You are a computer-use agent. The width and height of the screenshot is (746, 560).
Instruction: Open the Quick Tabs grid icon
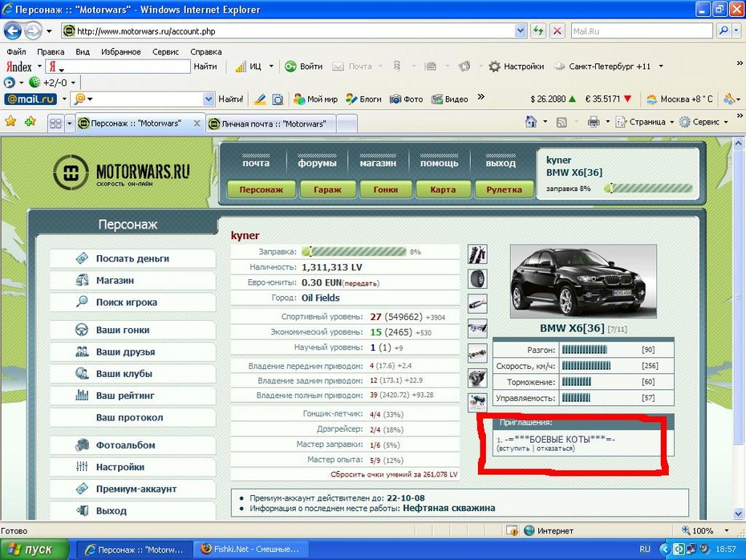(55, 124)
